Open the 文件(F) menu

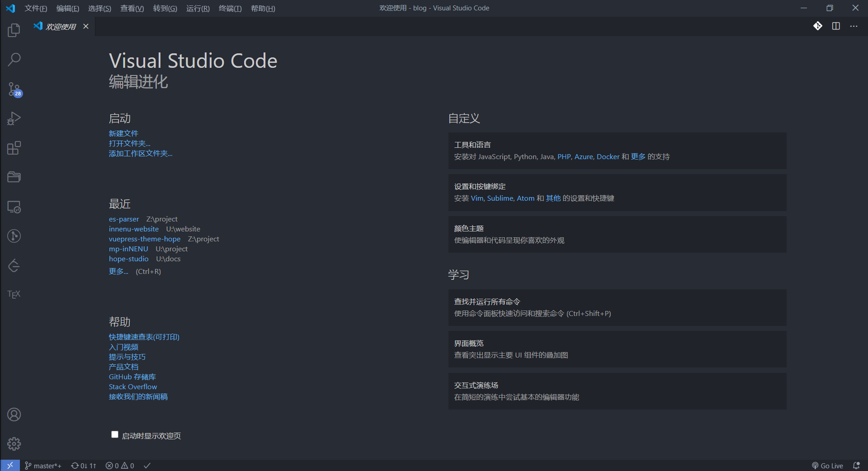36,8
